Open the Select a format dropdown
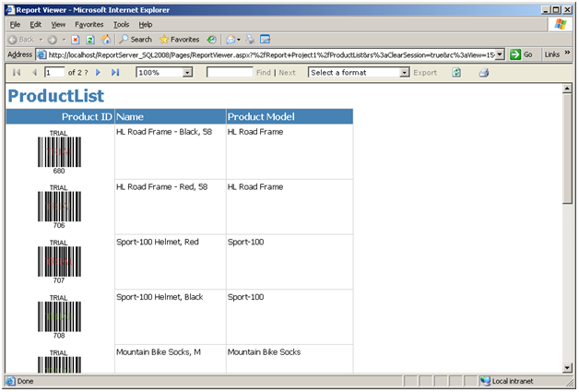Viewport: 579px width, 392px height. [405, 73]
